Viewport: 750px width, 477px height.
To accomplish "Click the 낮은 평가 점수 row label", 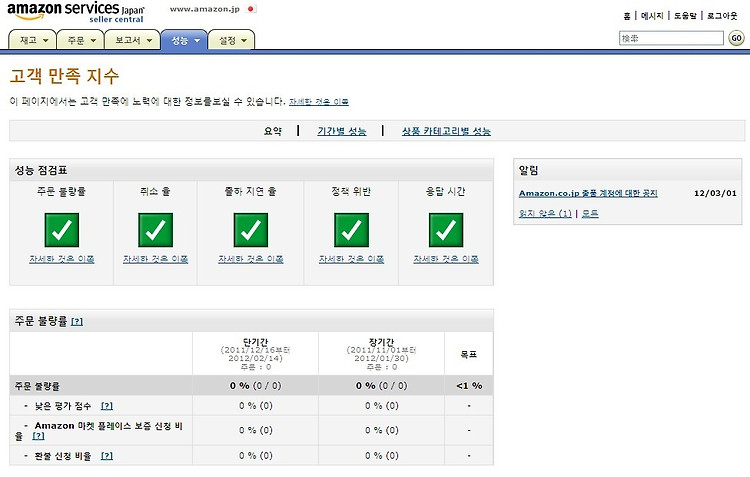I will click(x=63, y=406).
